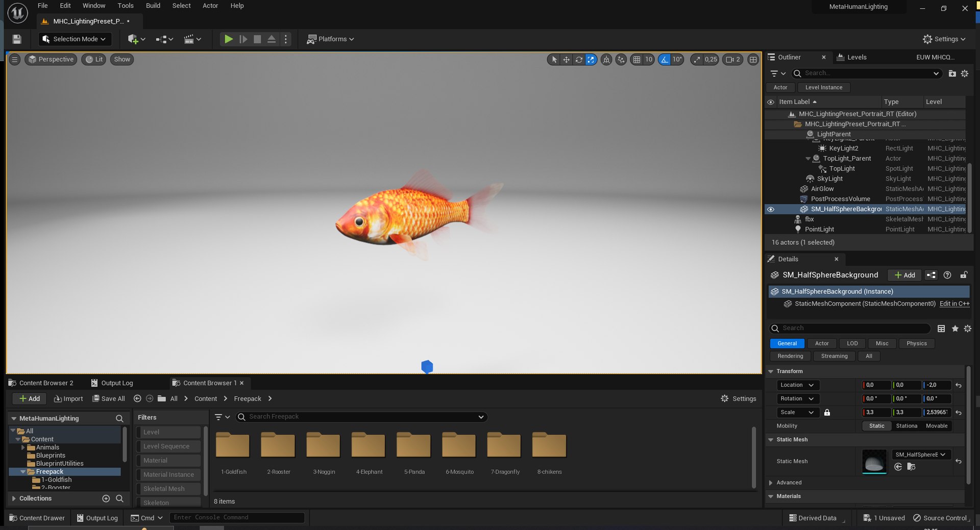Viewport: 980px width, 530px height.
Task: Open the Build menu
Action: [x=153, y=6]
